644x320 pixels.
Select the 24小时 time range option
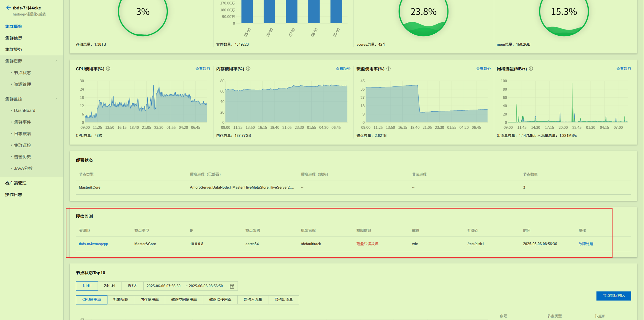pos(110,286)
